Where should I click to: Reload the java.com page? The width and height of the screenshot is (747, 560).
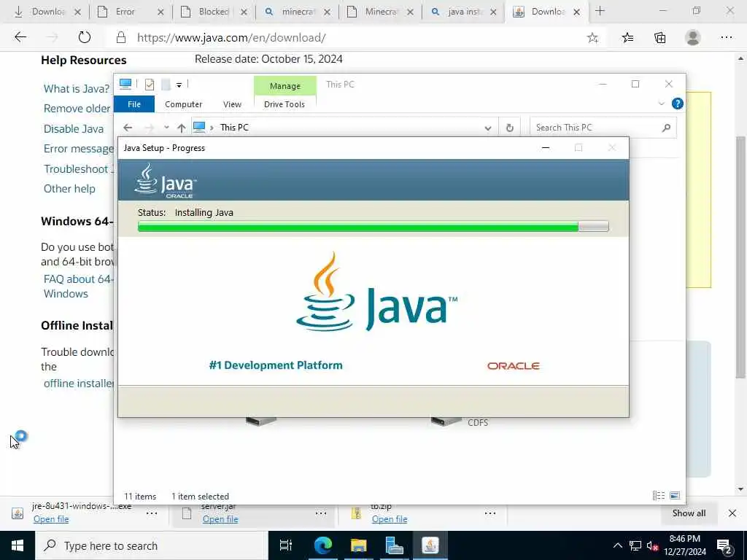pyautogui.click(x=85, y=37)
